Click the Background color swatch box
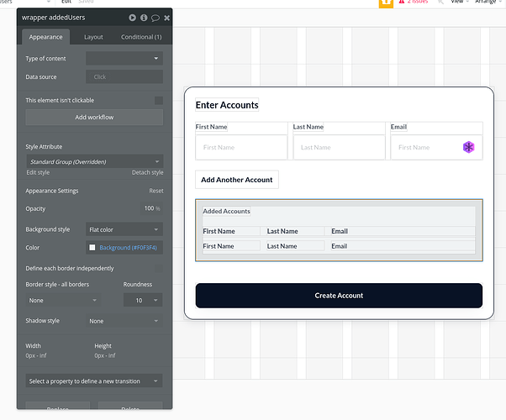 (x=92, y=248)
